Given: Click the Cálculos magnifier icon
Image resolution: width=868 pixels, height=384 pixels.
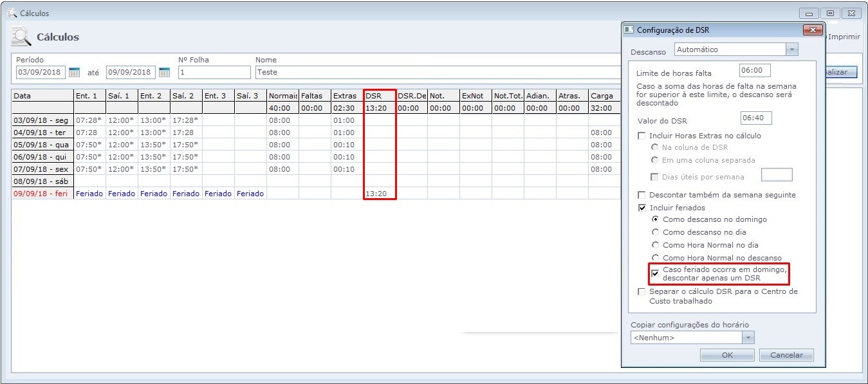Looking at the screenshot, I should click(x=21, y=37).
